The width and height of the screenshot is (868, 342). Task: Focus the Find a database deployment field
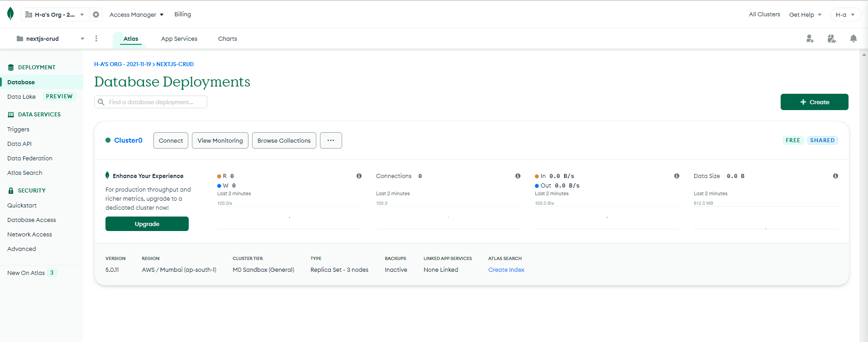(x=151, y=102)
